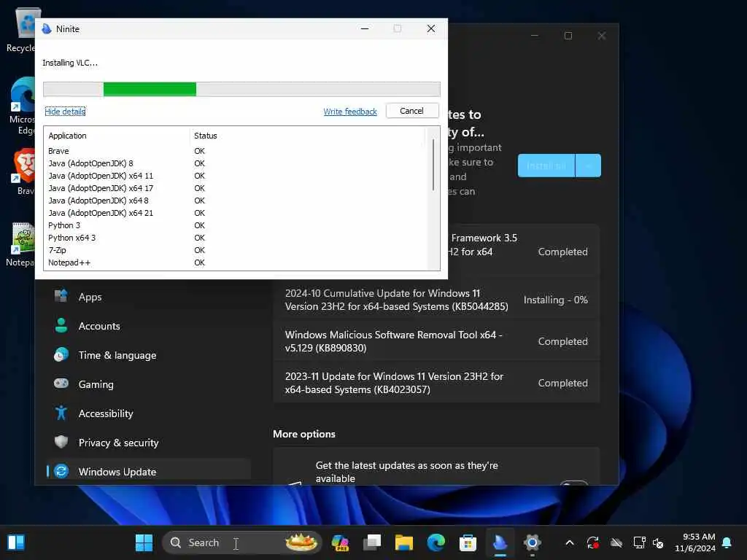Image resolution: width=747 pixels, height=560 pixels.
Task: Open the Microsoft Edge desktop shortcut
Action: (x=23, y=106)
